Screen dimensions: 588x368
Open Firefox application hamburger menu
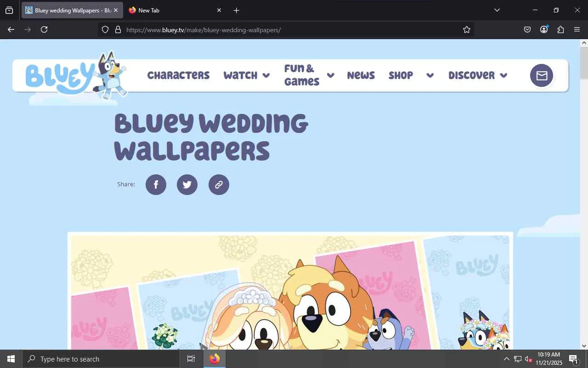coord(577,29)
